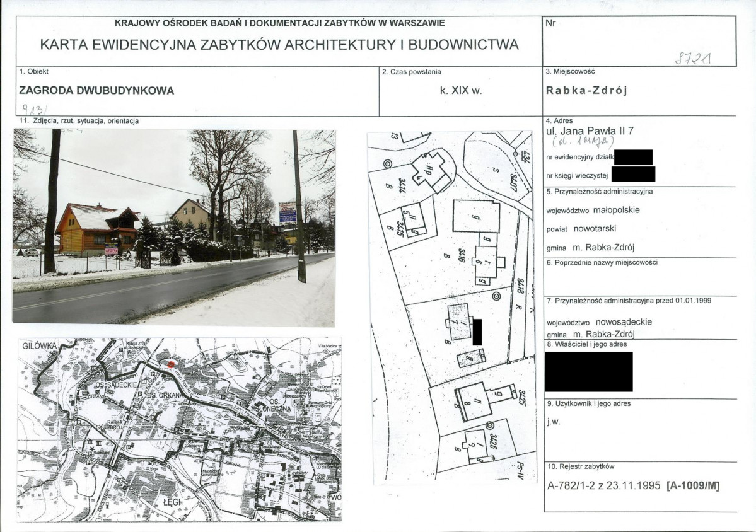Select the 'k. XIX w.' construction date

tap(460, 91)
